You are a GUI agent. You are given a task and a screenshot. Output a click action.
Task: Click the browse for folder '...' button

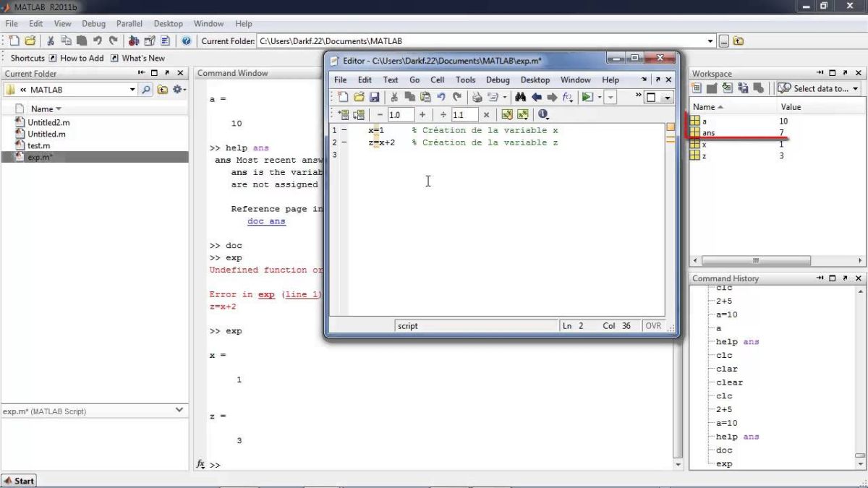tap(724, 41)
